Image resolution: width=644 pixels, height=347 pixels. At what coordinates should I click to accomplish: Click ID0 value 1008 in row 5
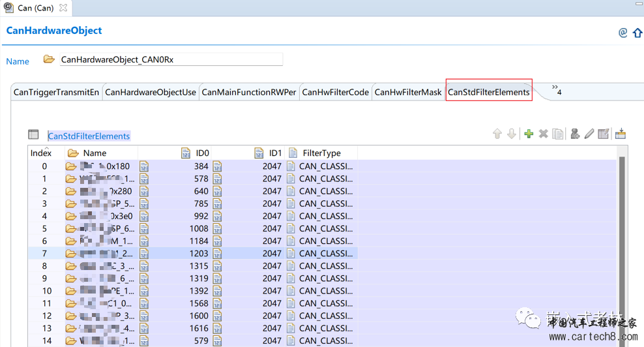click(x=199, y=228)
